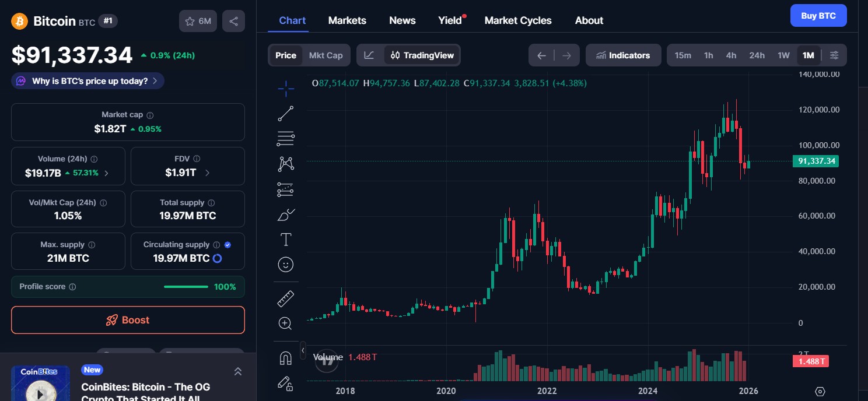
Task: Add Bitcoin to your watchlist star
Action: click(189, 20)
